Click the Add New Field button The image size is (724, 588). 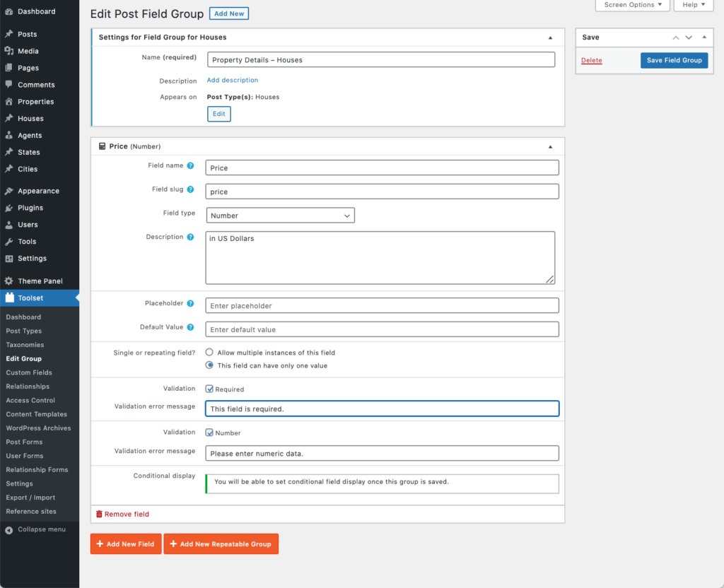coord(126,543)
